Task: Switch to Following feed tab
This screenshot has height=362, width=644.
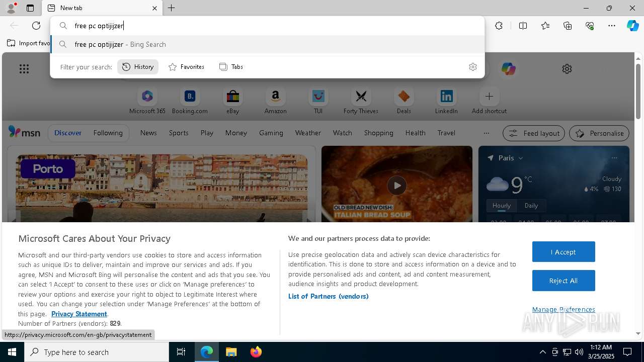Action: (x=108, y=133)
